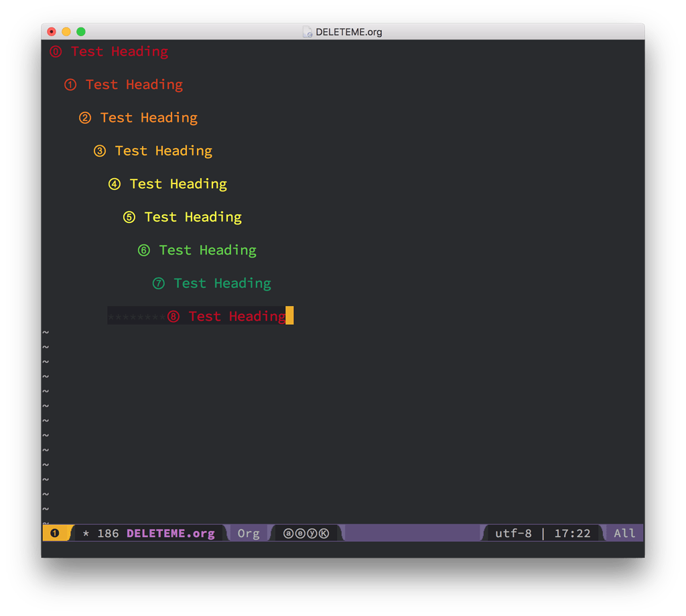Click the document icon beside DELETEME.org title
The height and width of the screenshot is (616, 686).
pos(307,31)
